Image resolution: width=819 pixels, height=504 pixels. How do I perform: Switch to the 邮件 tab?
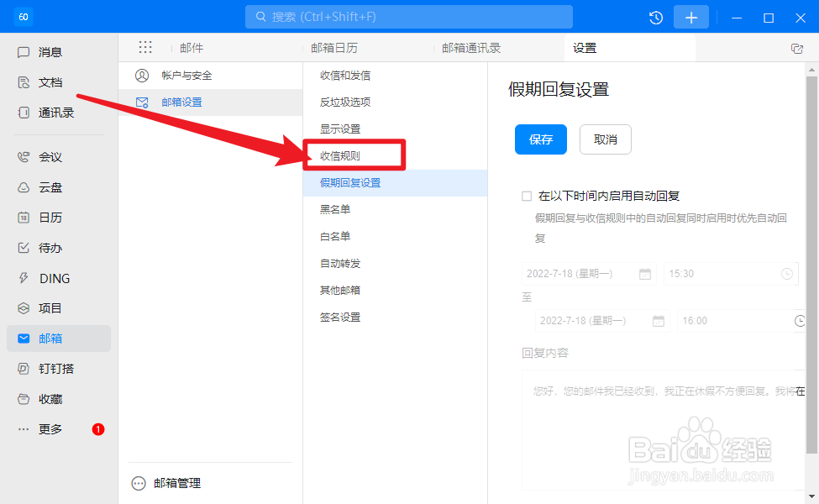click(x=192, y=47)
